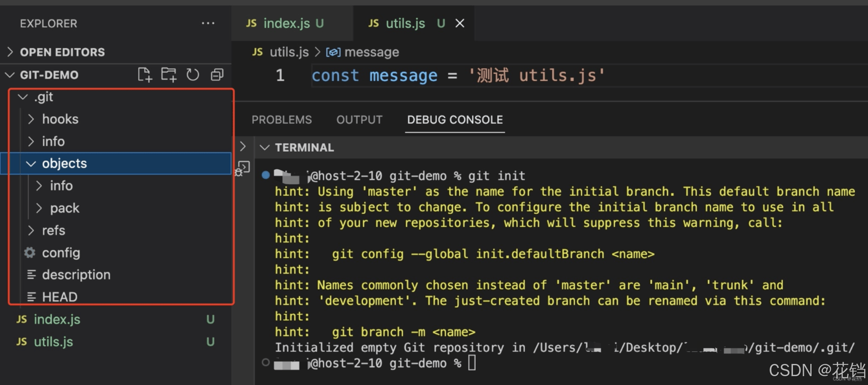Viewport: 868px width, 385px height.
Task: Click the config gear file icon
Action: point(29,253)
